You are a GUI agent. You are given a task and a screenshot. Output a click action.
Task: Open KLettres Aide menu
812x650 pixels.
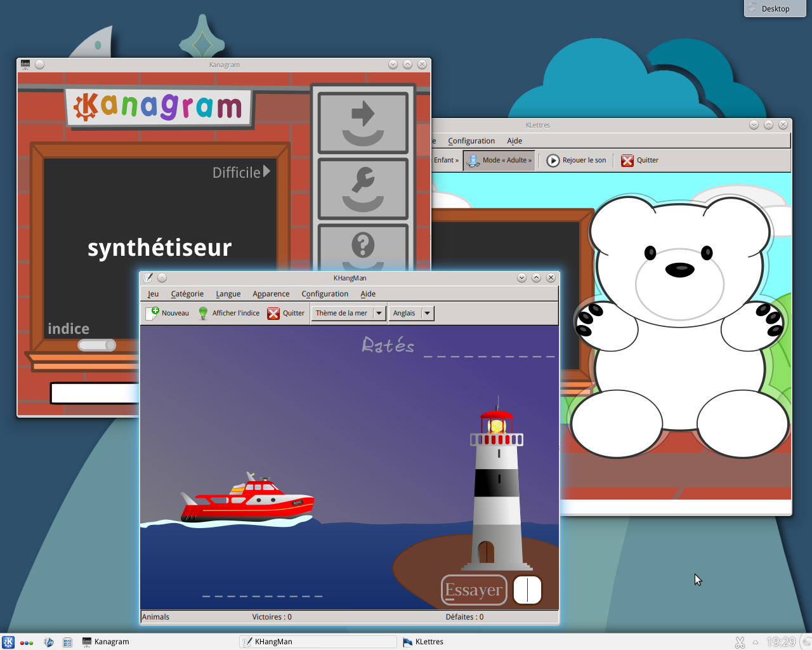[514, 141]
